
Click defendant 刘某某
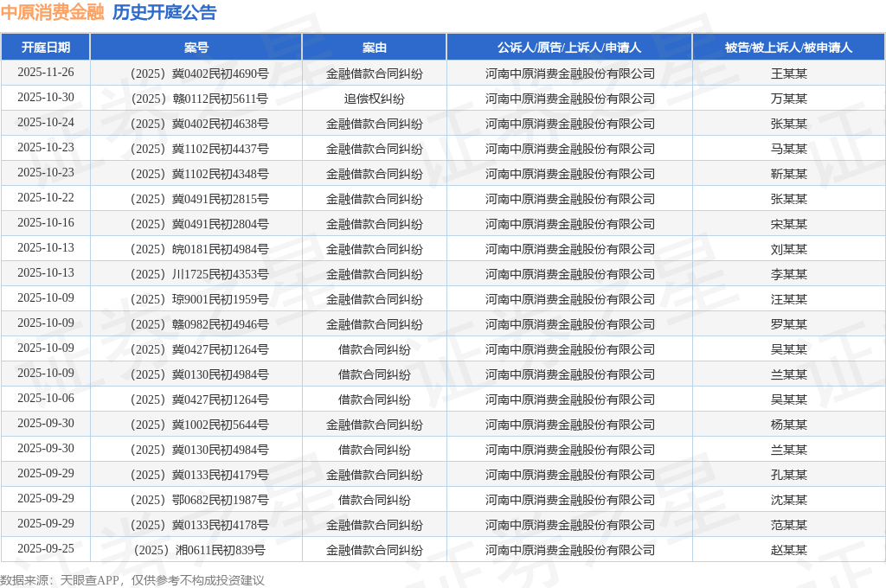789,249
